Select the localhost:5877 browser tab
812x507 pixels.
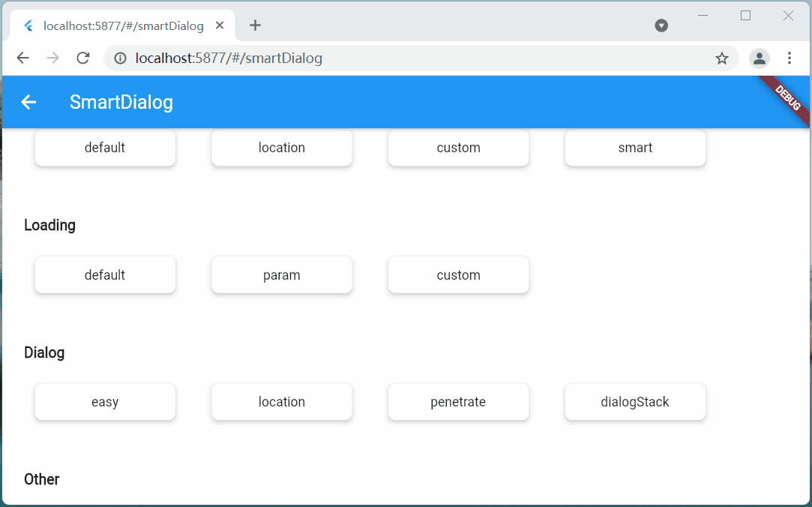click(124, 25)
